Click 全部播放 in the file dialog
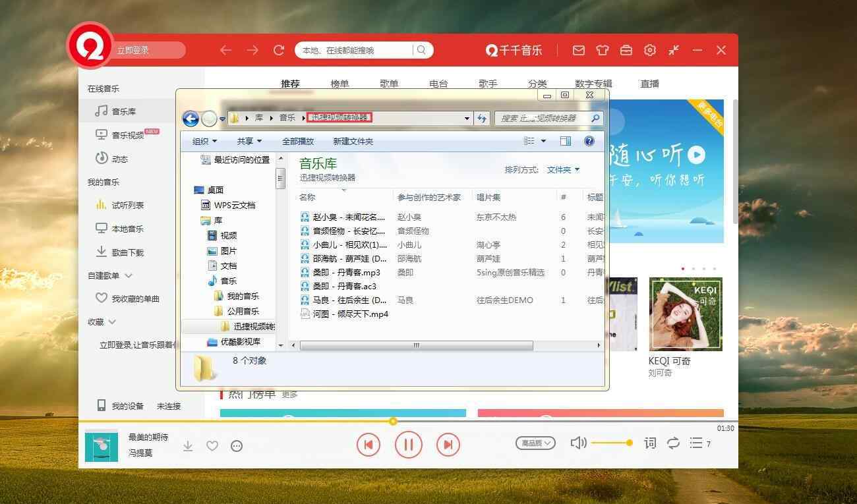 tap(298, 141)
